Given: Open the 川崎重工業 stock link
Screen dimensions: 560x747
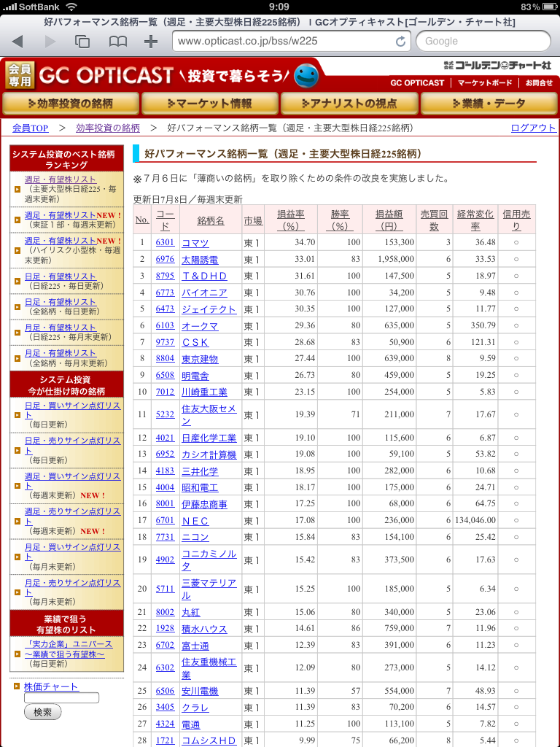Looking at the screenshot, I should (x=204, y=392).
